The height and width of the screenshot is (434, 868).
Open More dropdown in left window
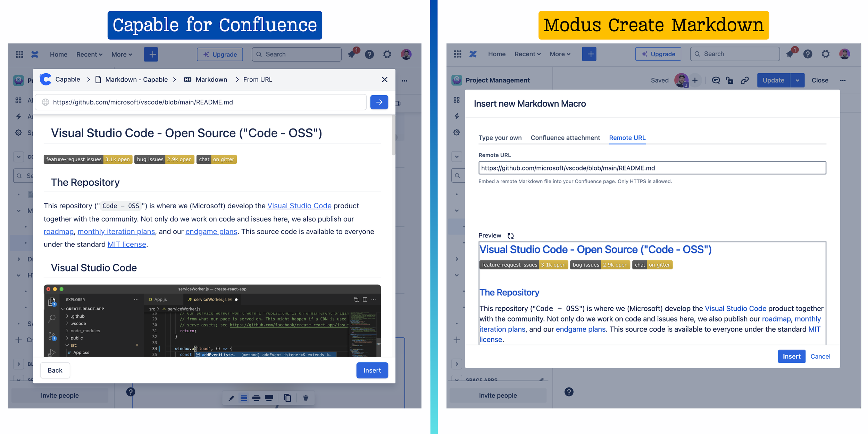[122, 55]
